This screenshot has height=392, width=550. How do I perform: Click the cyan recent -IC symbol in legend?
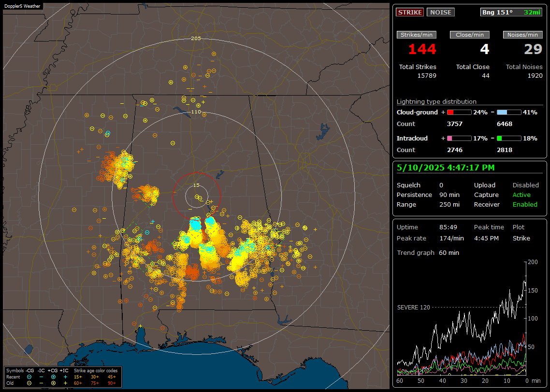pos(42,377)
